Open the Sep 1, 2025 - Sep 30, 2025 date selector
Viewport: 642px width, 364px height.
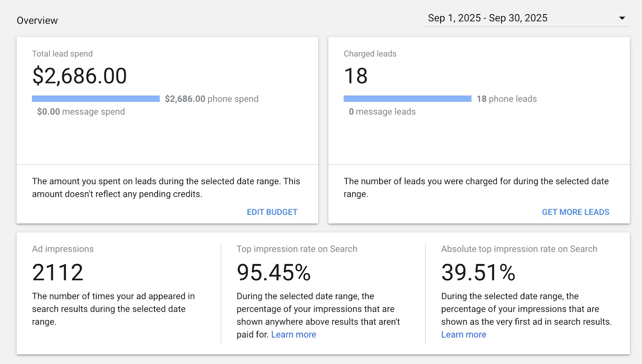pos(488,18)
